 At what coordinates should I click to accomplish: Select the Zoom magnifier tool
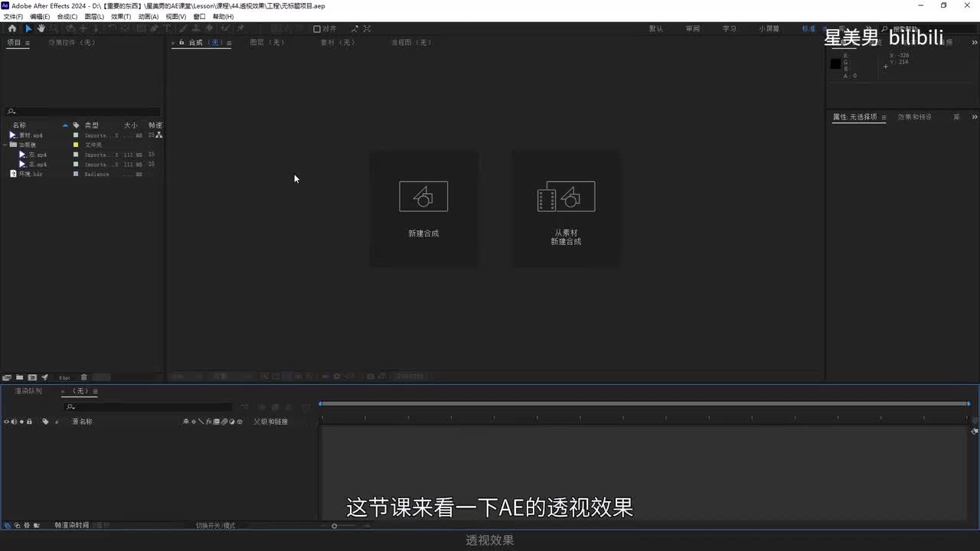[x=54, y=28]
